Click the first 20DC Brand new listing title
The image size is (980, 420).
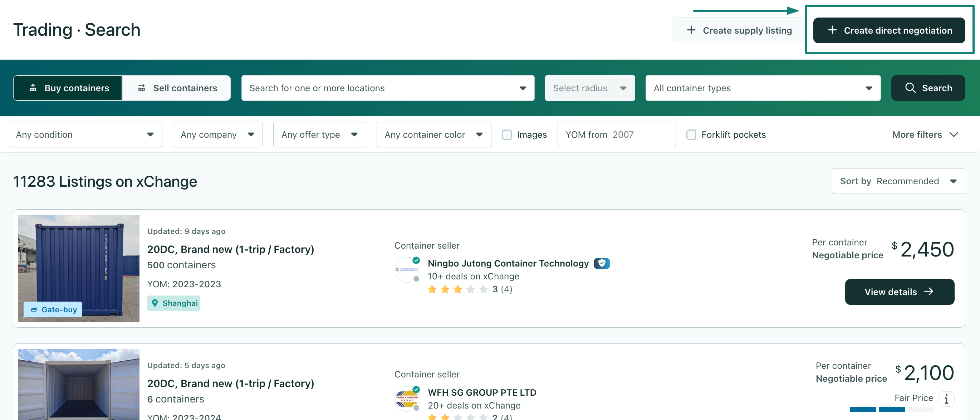click(x=231, y=249)
